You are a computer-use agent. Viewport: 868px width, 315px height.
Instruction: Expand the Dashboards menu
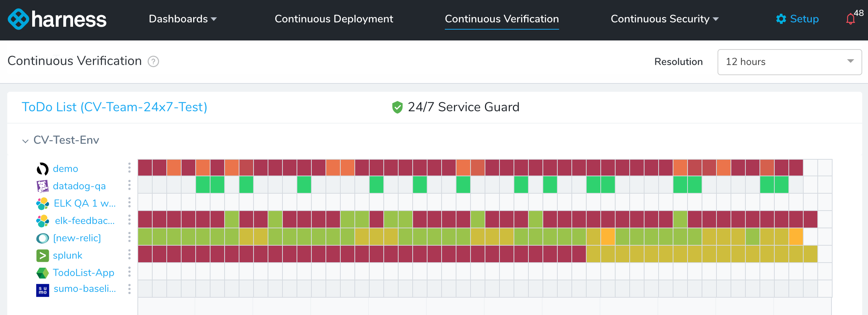(x=183, y=19)
